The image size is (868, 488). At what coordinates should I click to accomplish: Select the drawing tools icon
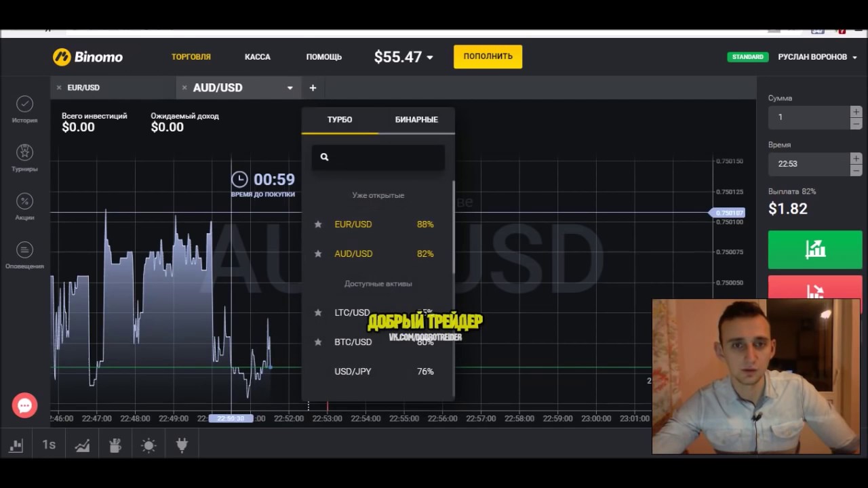point(115,445)
